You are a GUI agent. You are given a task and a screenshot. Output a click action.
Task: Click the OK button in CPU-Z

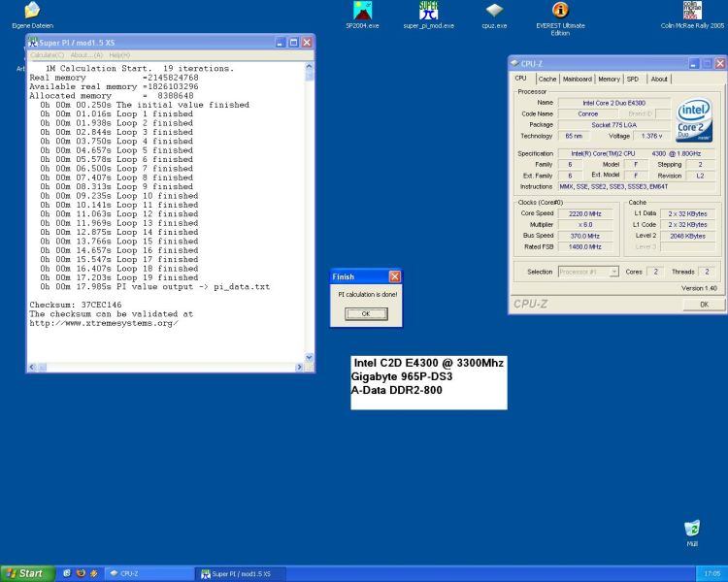coord(704,305)
